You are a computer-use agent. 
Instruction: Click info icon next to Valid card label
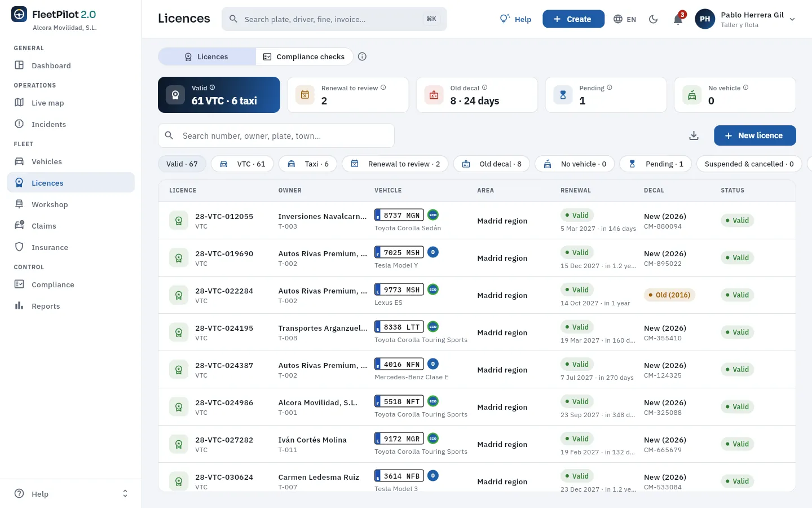212,87
